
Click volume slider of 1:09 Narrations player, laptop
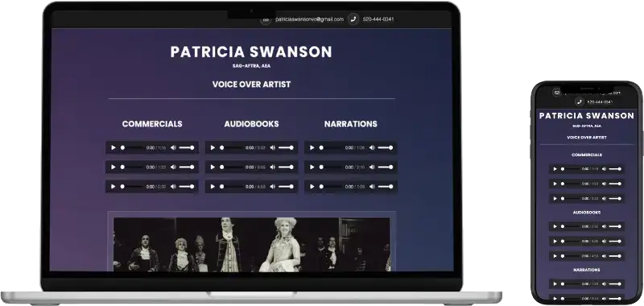click(386, 187)
